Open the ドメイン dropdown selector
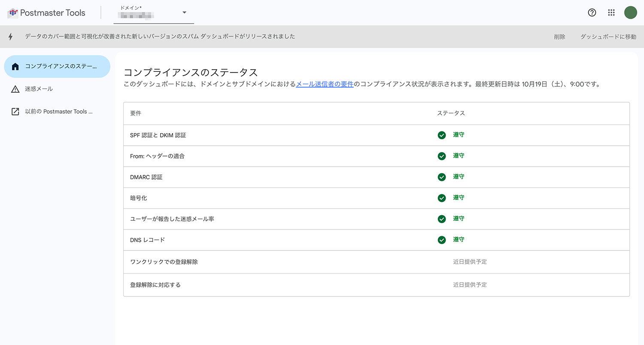This screenshot has width=644, height=345. point(152,12)
